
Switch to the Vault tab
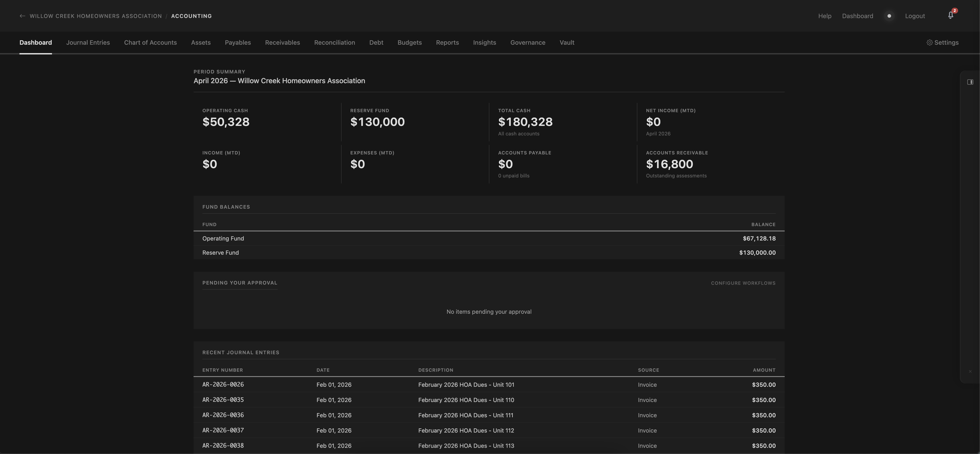point(567,43)
